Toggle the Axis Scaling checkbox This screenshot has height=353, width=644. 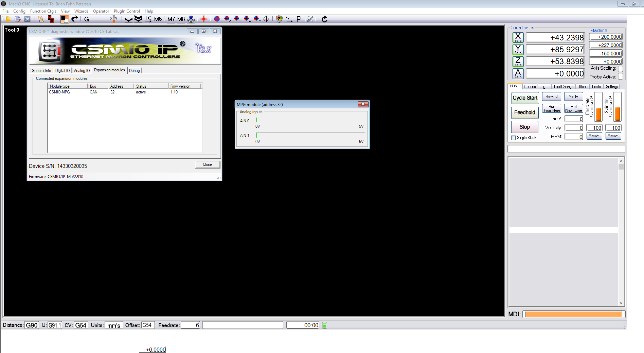(620, 69)
